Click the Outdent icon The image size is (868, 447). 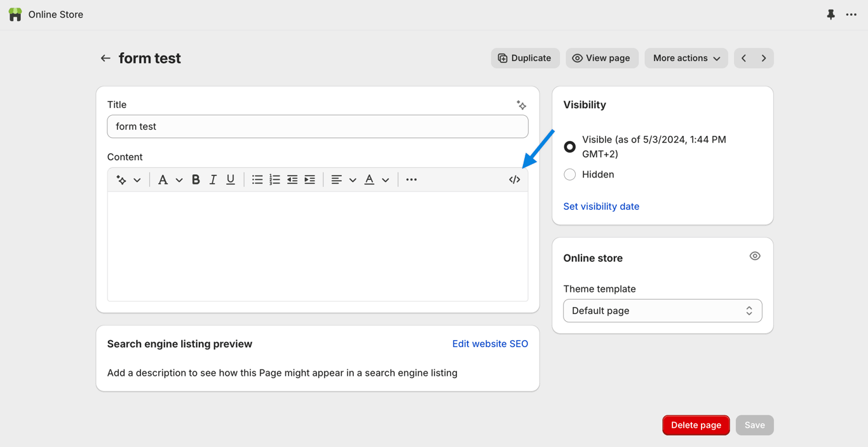pyautogui.click(x=292, y=180)
